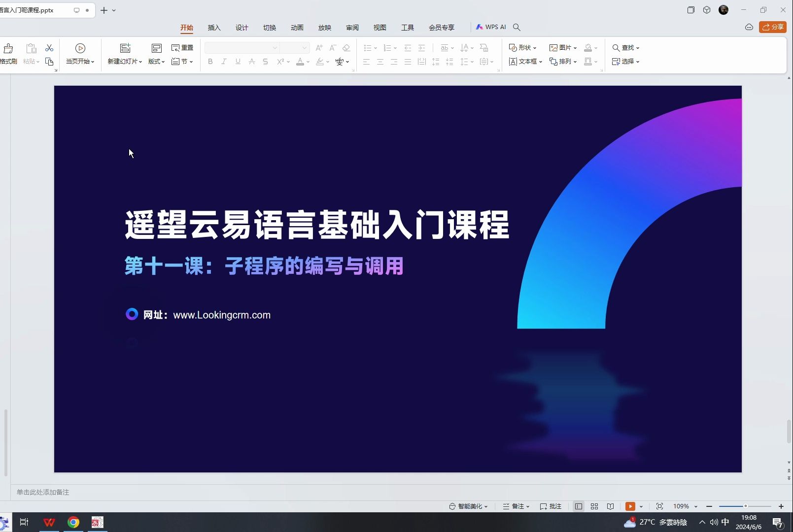Create a new slide with 新建幻灯片

(124, 53)
